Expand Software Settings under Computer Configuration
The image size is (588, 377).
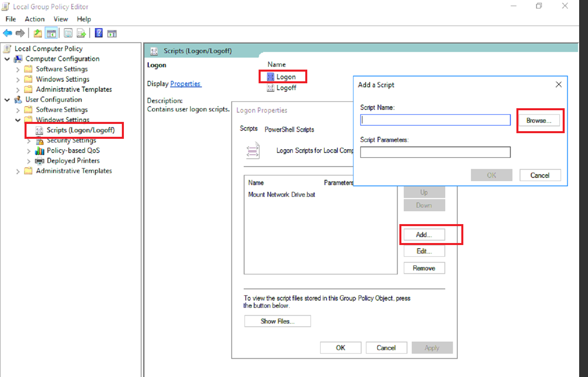pyautogui.click(x=18, y=69)
